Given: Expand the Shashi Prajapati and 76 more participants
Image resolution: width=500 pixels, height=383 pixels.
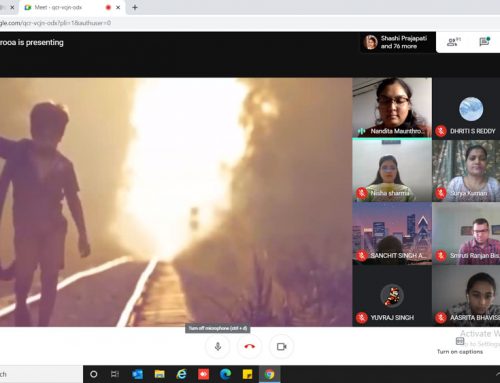Looking at the screenshot, I should click(x=398, y=42).
